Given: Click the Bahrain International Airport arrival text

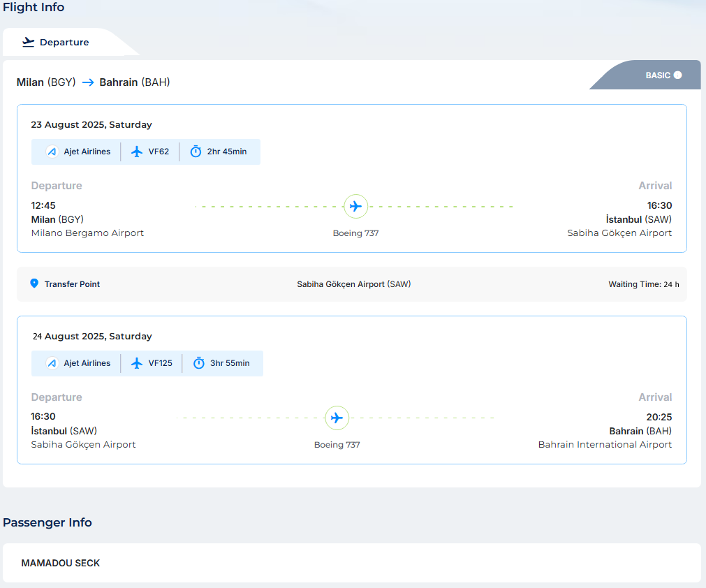Looking at the screenshot, I should coord(605,445).
